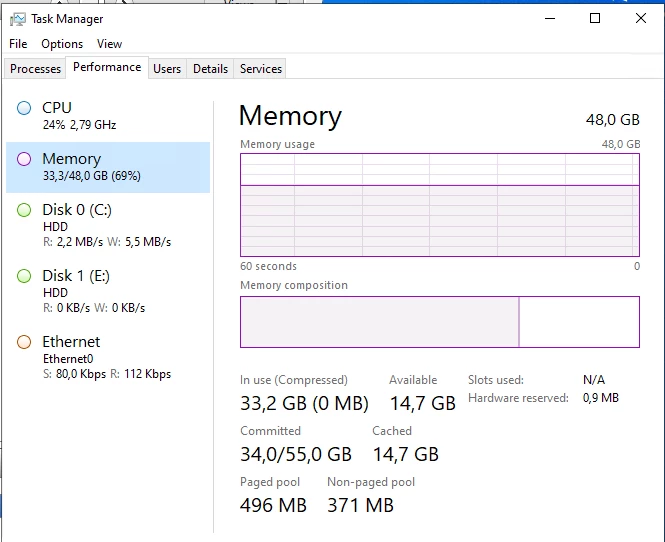The width and height of the screenshot is (665, 542).
Task: Switch to the Details tab
Action: 210,69
